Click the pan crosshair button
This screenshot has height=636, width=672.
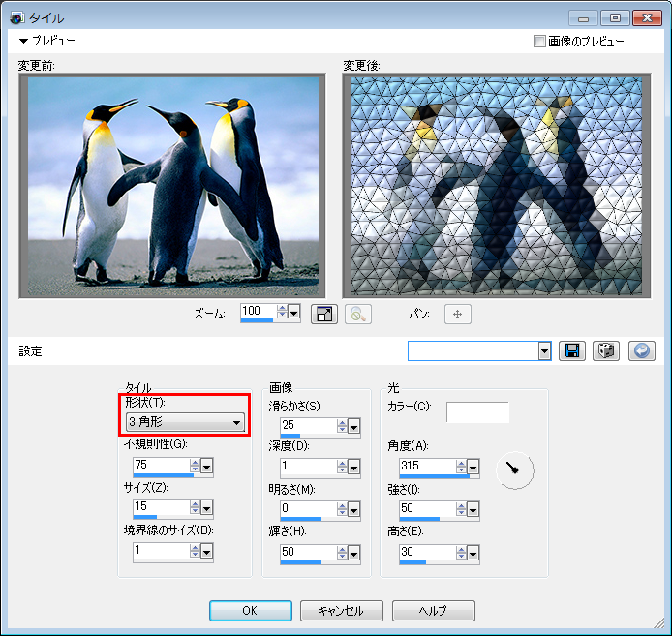tap(458, 315)
